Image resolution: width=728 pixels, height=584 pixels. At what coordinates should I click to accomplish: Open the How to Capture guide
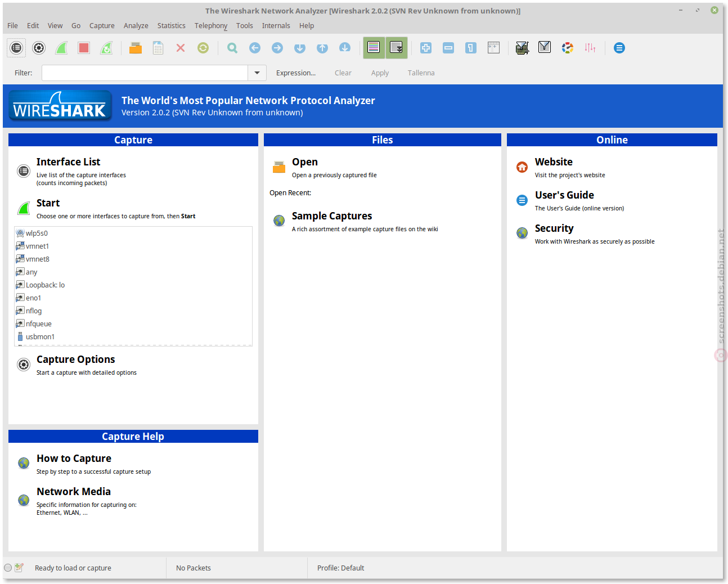(x=74, y=459)
